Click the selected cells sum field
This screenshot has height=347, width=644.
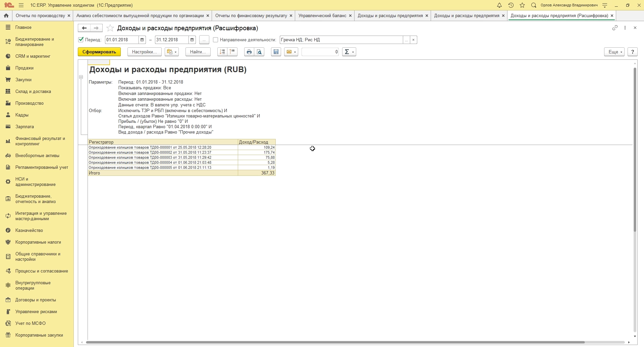[x=320, y=52]
